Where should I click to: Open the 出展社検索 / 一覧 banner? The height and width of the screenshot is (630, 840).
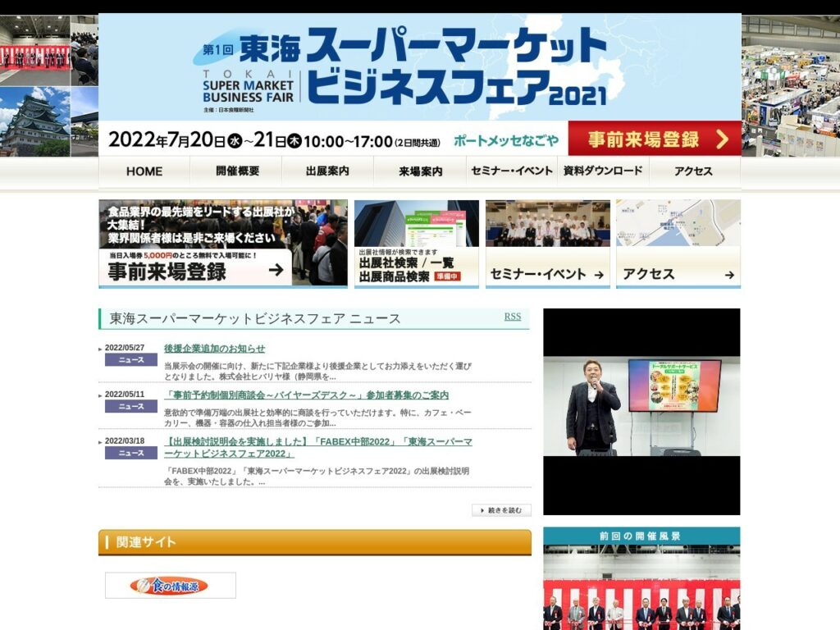pyautogui.click(x=416, y=244)
